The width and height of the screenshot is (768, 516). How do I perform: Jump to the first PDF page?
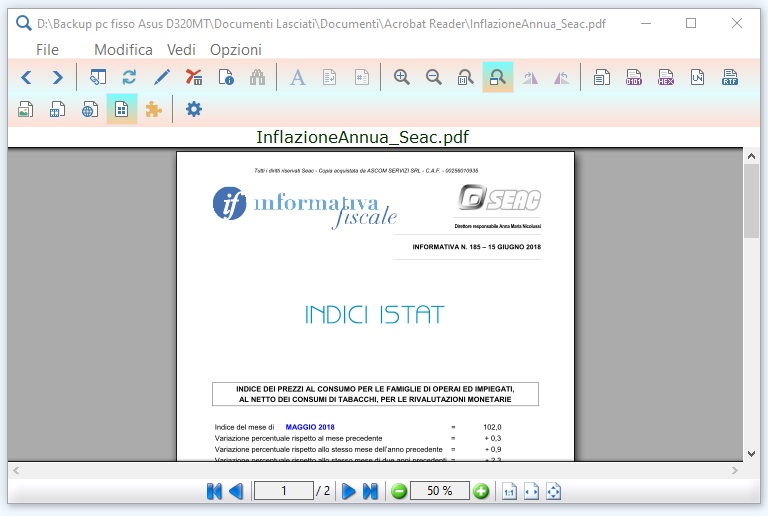pos(214,491)
